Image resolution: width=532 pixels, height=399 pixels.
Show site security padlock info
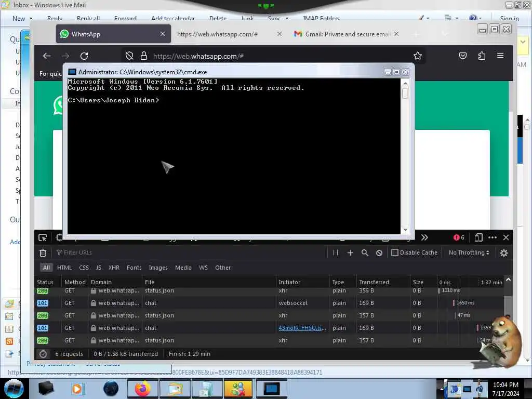tap(144, 56)
